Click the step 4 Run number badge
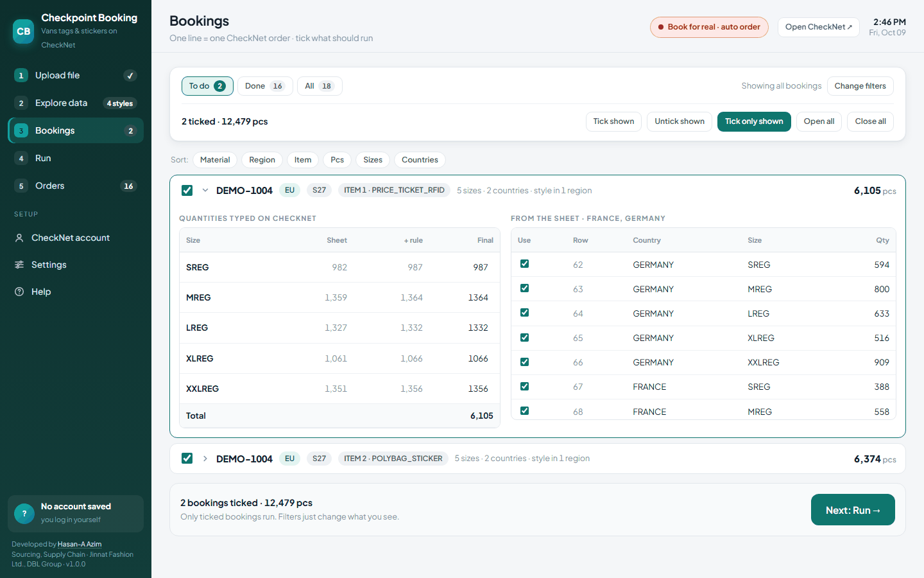 click(21, 159)
